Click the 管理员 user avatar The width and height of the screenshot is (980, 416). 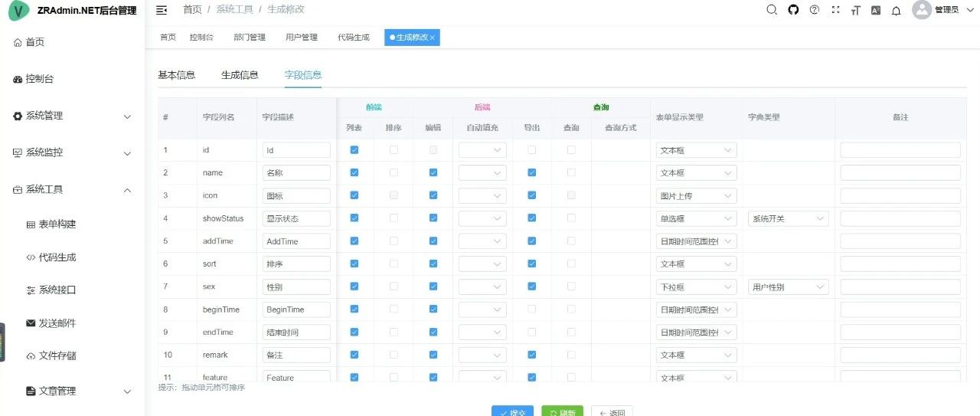922,10
